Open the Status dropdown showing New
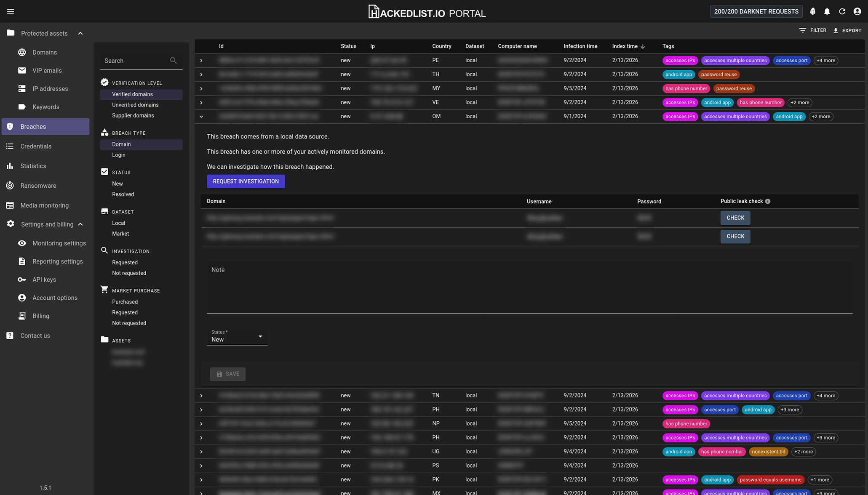Screen dimensions: 868x495 click(237, 337)
